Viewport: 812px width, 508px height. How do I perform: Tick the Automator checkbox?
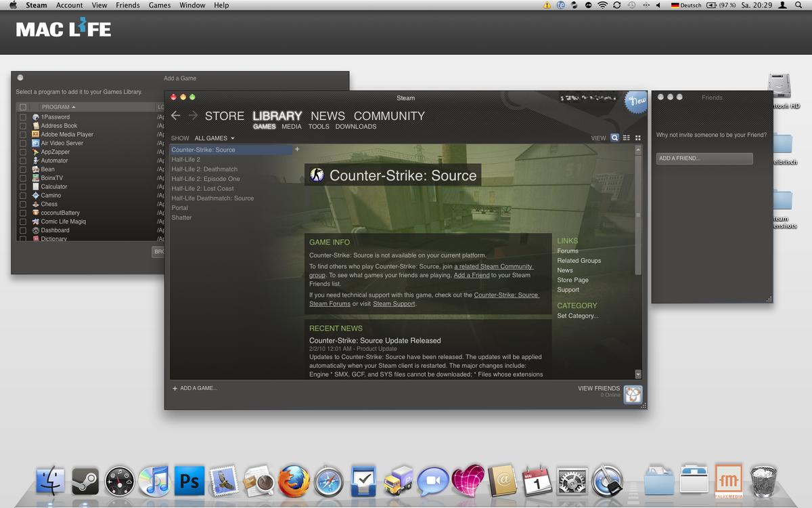click(23, 161)
